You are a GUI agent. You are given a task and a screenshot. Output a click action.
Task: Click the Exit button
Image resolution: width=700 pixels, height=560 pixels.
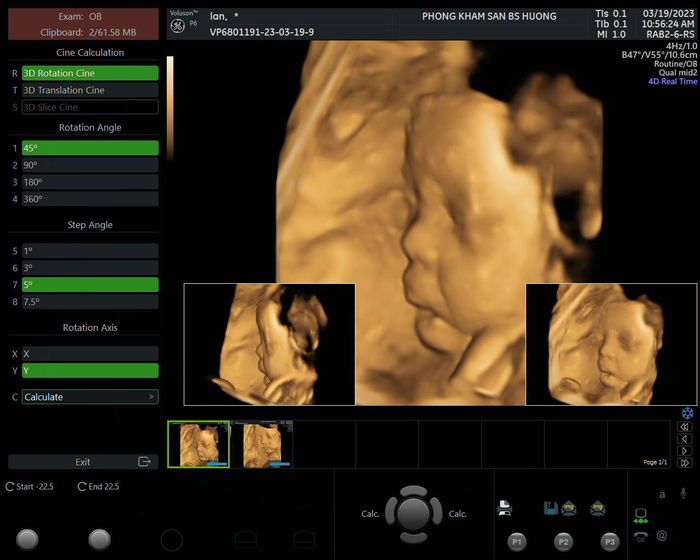(x=83, y=462)
